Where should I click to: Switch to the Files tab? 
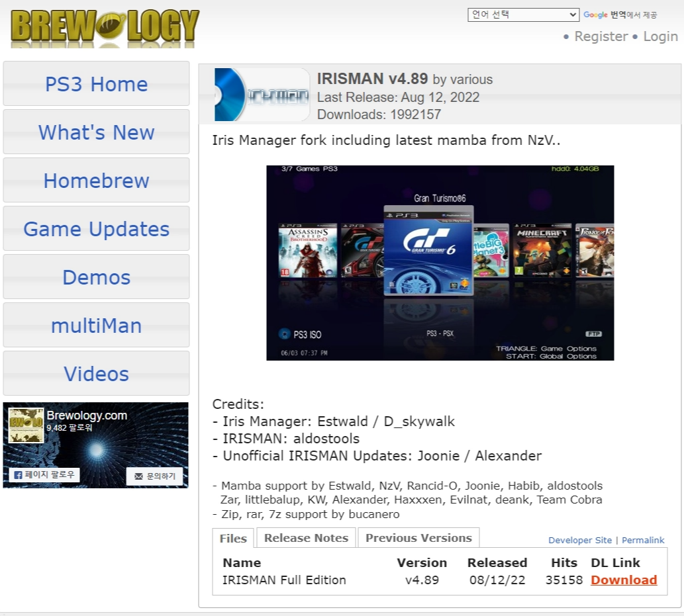(233, 539)
